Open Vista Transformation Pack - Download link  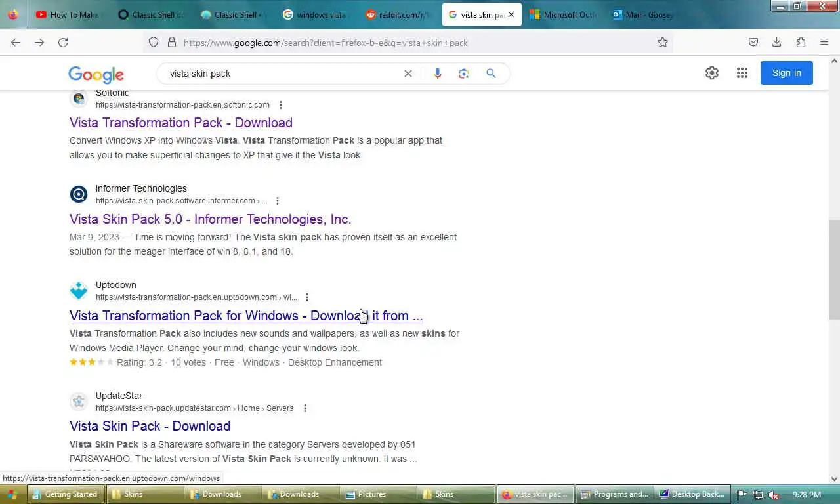181,123
